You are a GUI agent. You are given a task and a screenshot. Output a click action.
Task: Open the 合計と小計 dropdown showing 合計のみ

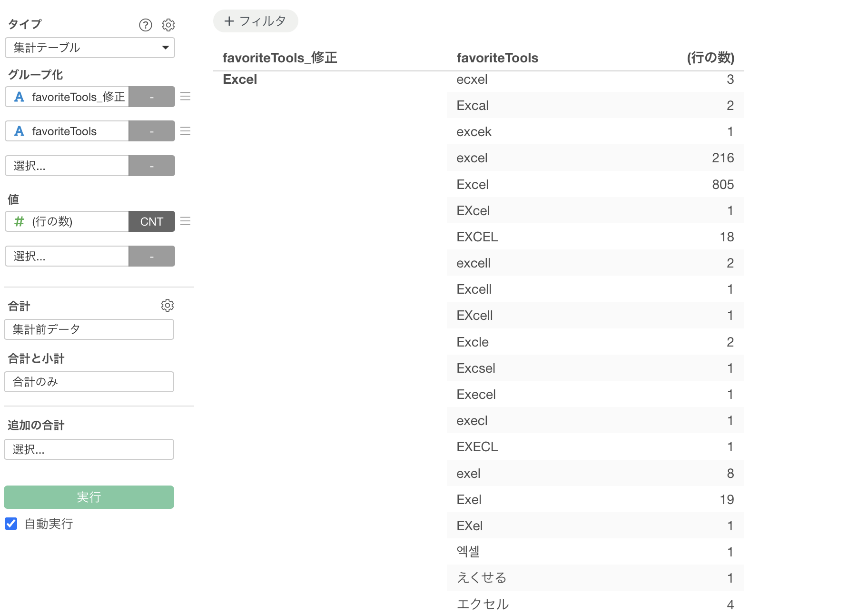(89, 382)
